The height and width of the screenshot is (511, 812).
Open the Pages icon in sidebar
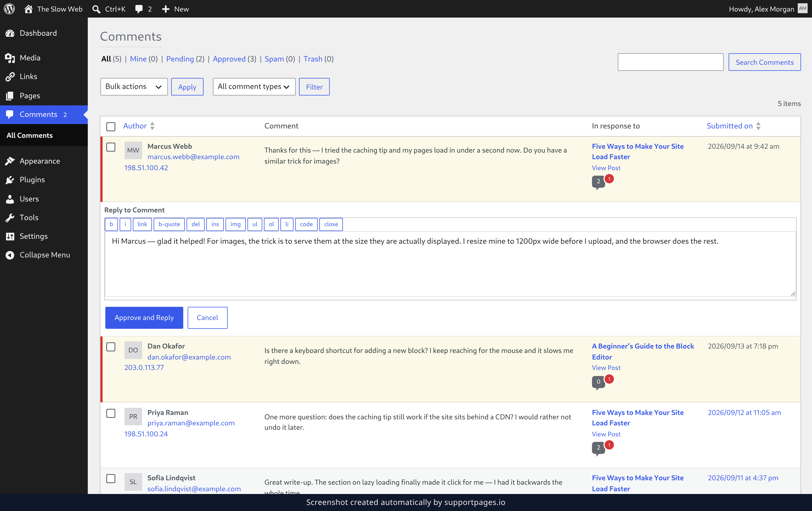click(x=10, y=96)
